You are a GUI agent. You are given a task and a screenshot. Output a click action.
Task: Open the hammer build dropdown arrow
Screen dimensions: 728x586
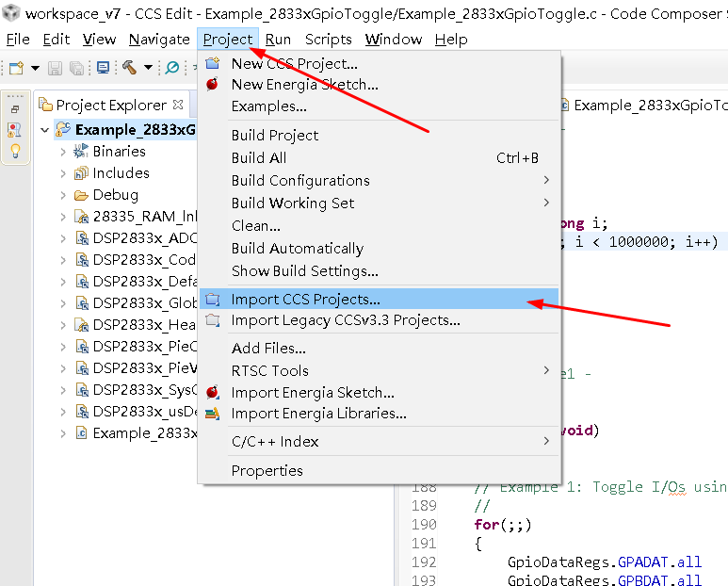click(148, 68)
